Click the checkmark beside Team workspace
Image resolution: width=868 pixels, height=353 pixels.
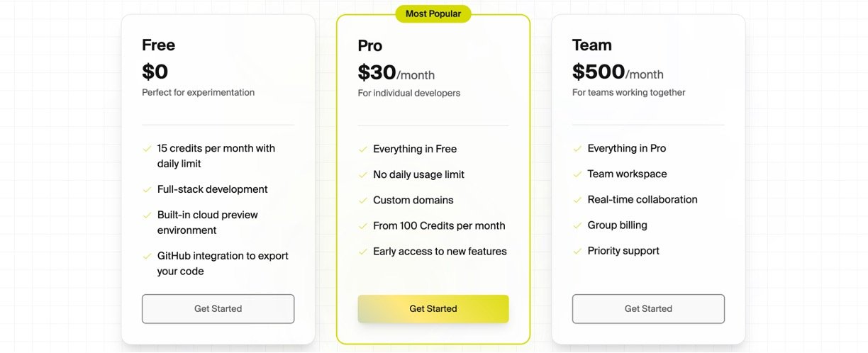[x=577, y=174]
